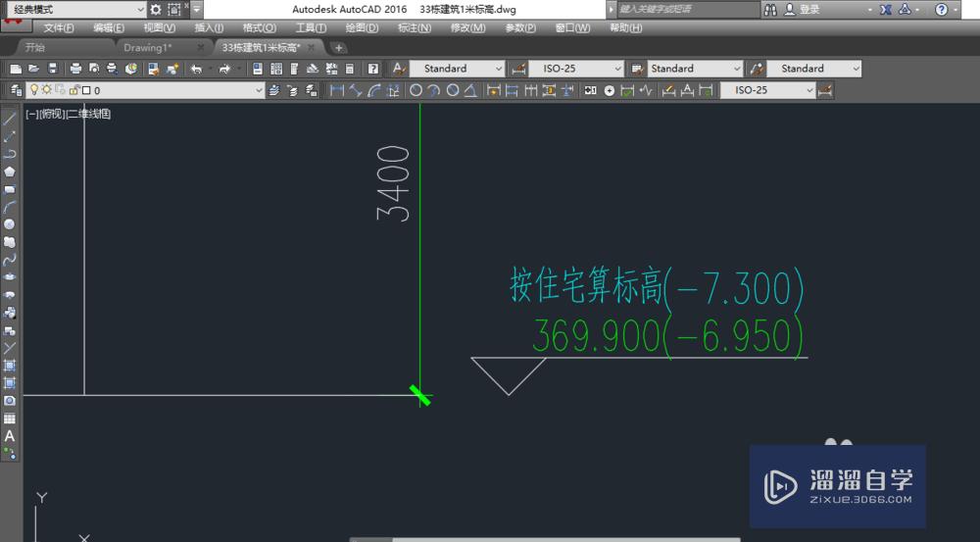Select the Polygon draw tool
This screenshot has height=542, width=980.
click(10, 172)
